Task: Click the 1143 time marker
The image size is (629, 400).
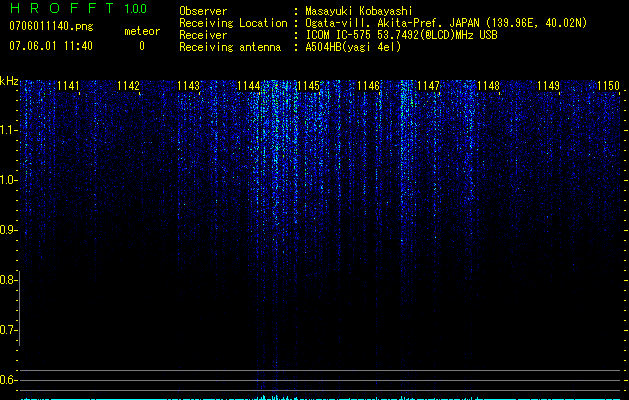Action: coord(188,86)
